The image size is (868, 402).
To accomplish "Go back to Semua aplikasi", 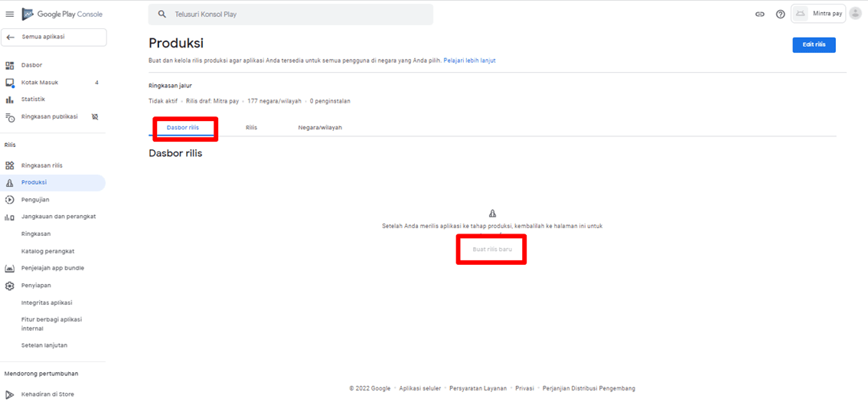I will (54, 37).
